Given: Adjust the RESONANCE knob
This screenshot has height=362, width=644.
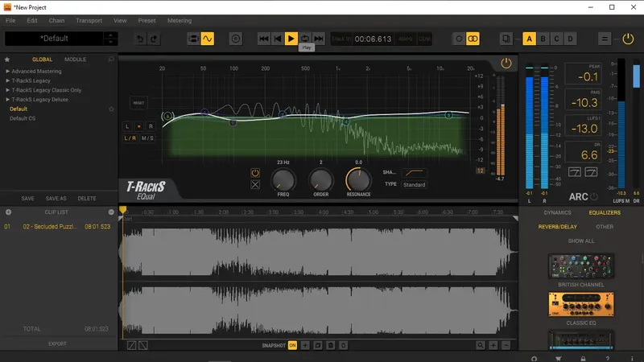Looking at the screenshot, I should [358, 179].
